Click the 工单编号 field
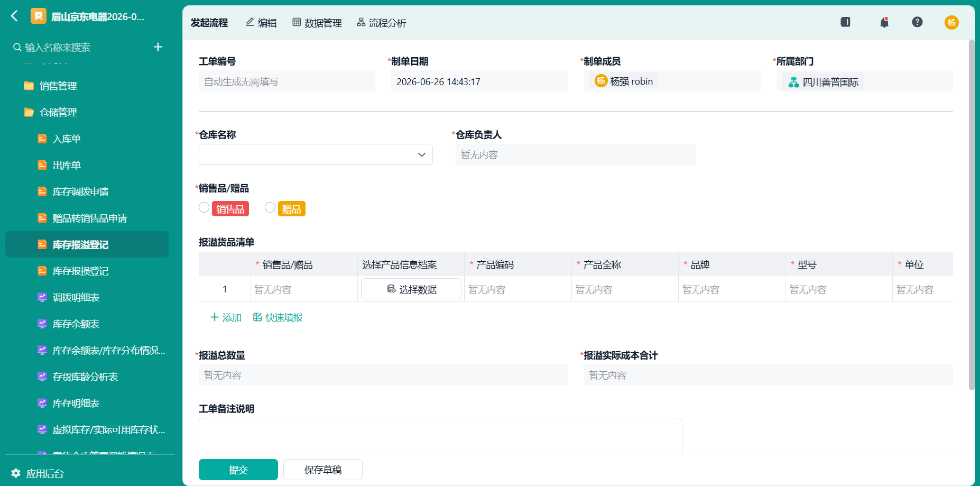Viewport: 980px width, 486px height. pyautogui.click(x=287, y=81)
